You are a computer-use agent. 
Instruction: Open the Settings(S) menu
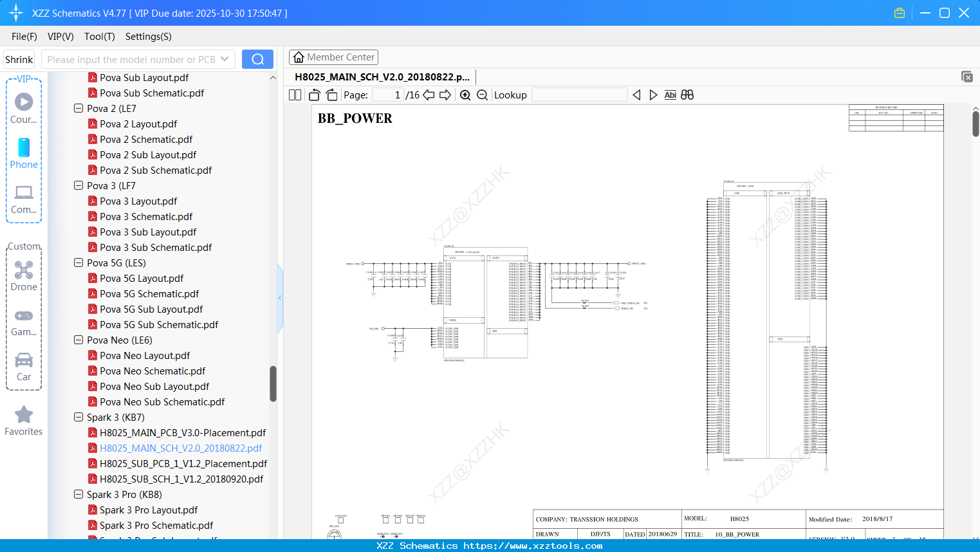click(x=149, y=37)
